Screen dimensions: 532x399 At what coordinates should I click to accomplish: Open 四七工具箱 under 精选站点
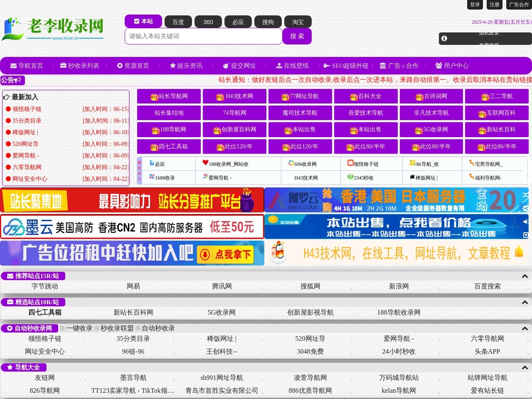(45, 312)
